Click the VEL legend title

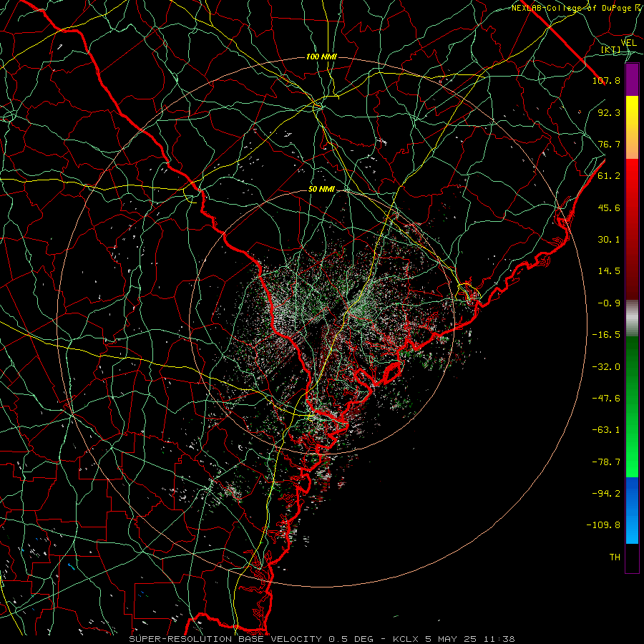628,43
